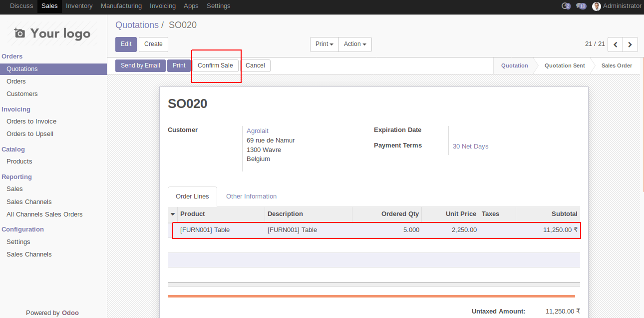Cancel the quotation SO020
The height and width of the screenshot is (318, 644).
coord(255,65)
